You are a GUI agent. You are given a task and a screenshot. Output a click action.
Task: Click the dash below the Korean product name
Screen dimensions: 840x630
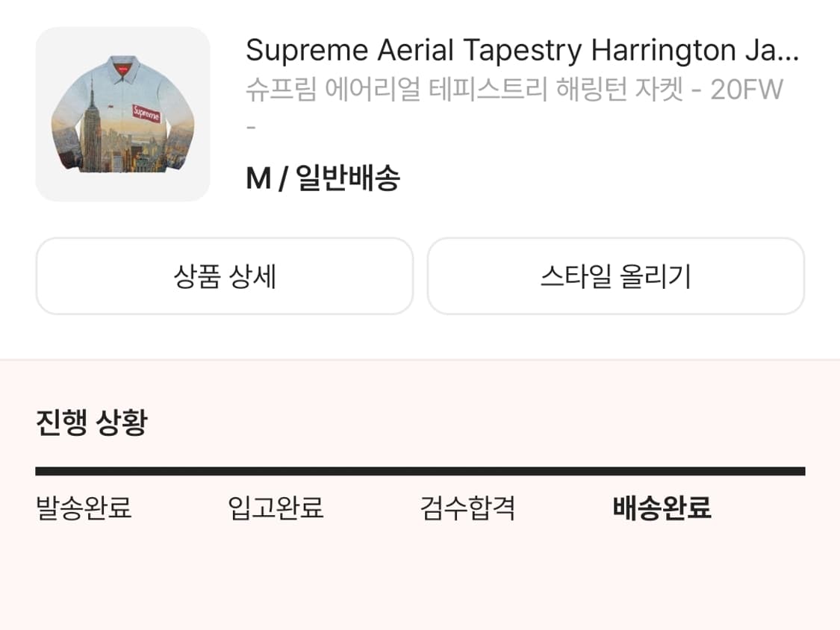250,127
